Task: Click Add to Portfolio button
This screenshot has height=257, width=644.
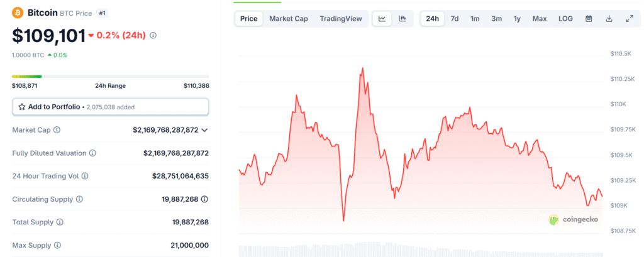Action: (110, 107)
